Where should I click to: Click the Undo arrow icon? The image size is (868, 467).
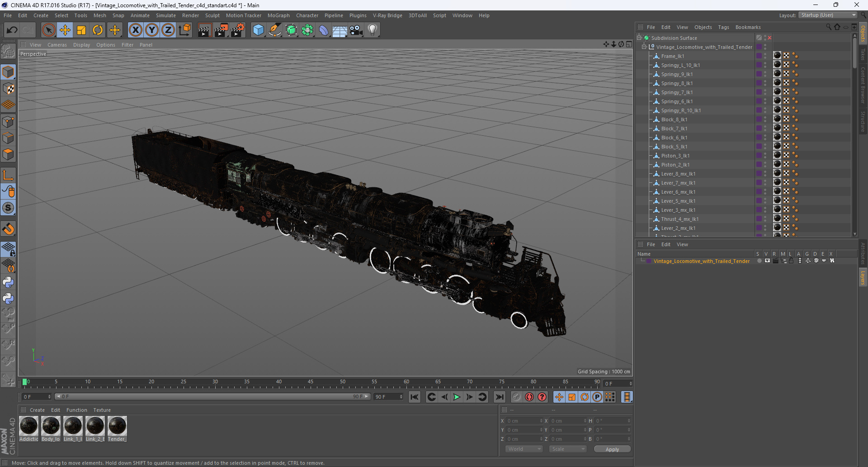(x=12, y=30)
